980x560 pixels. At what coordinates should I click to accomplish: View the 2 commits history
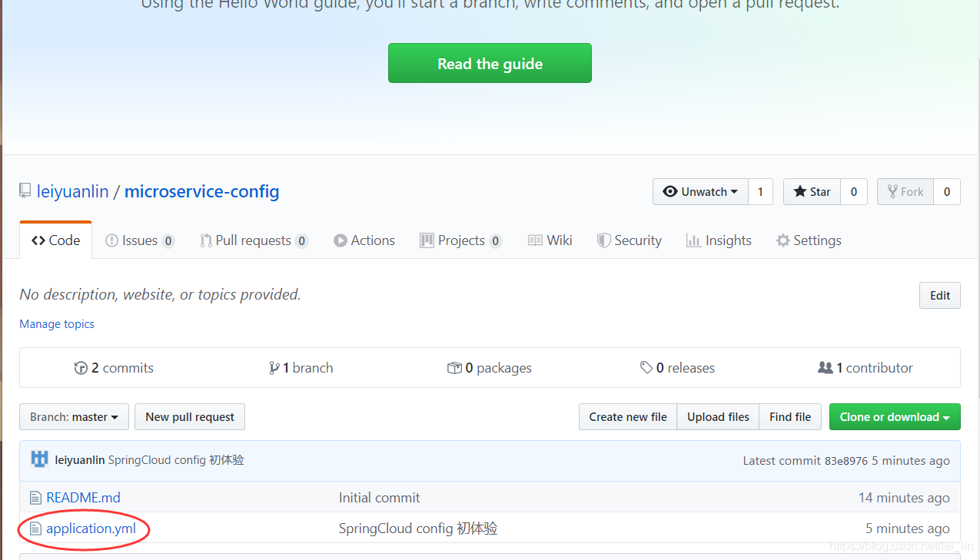114,368
